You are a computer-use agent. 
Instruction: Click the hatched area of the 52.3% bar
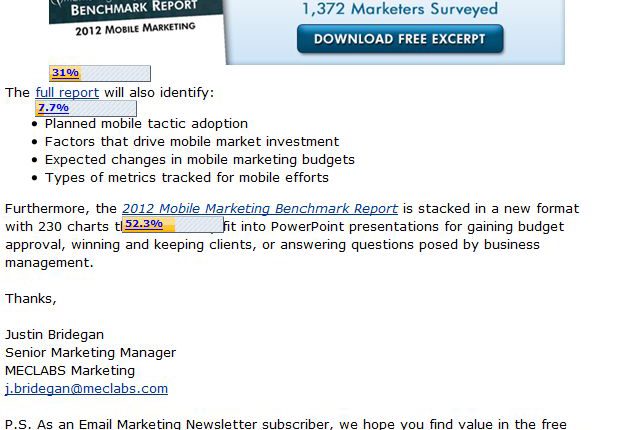pos(200,225)
